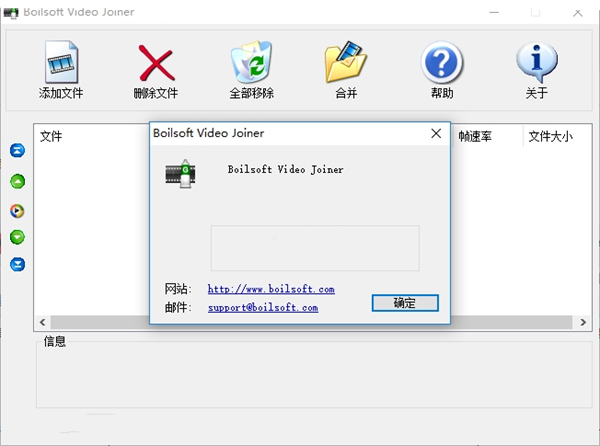Move file down with green down arrow

pyautogui.click(x=17, y=237)
